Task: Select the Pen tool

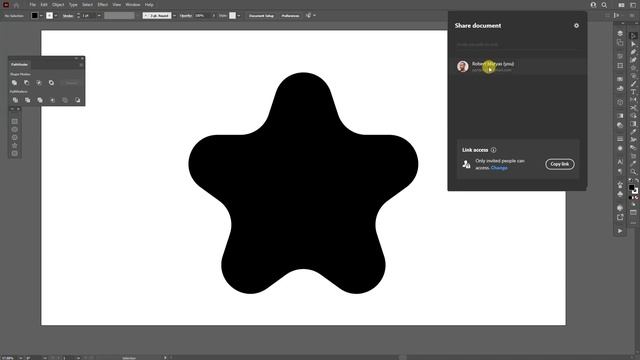Action: 633,52
